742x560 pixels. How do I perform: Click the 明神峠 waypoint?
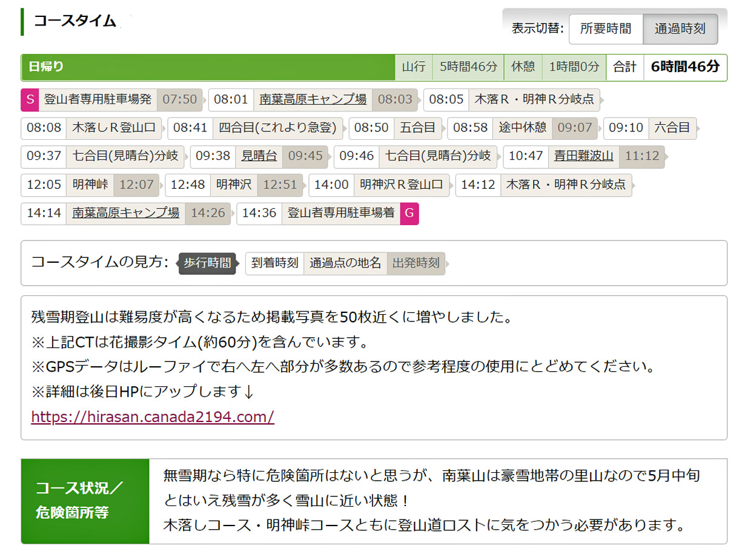tap(90, 185)
